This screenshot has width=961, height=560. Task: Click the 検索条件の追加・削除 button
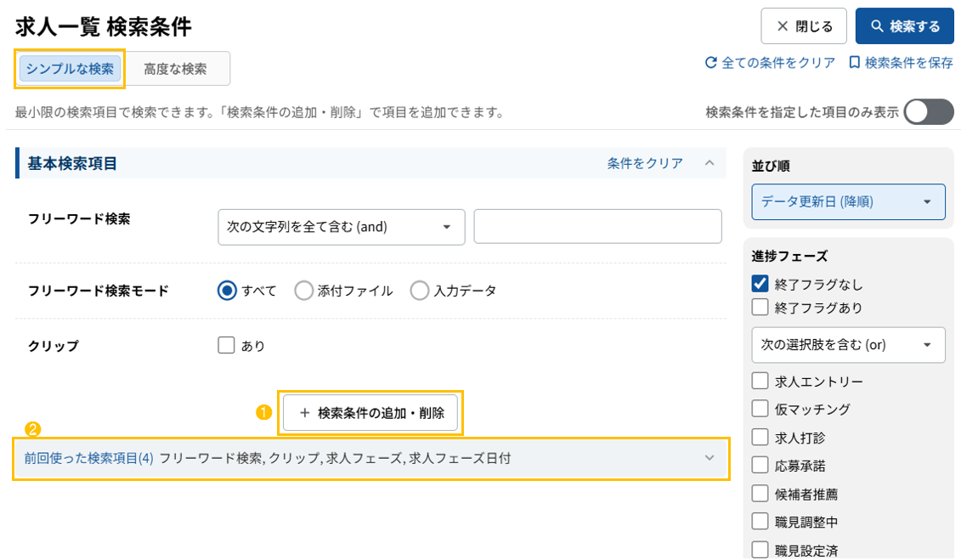tap(371, 413)
